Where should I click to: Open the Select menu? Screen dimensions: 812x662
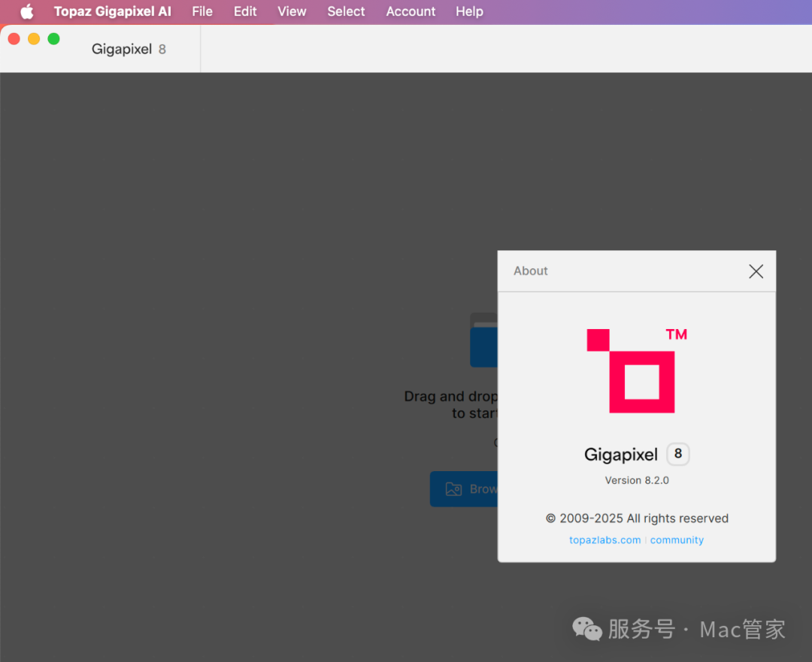(x=346, y=12)
